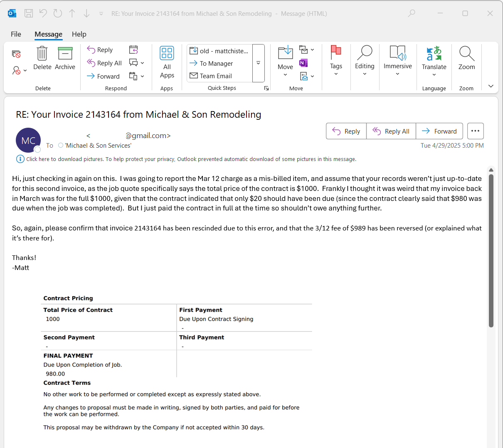Switch to the File tab
Viewport: 503px width, 448px height.
tap(16, 34)
